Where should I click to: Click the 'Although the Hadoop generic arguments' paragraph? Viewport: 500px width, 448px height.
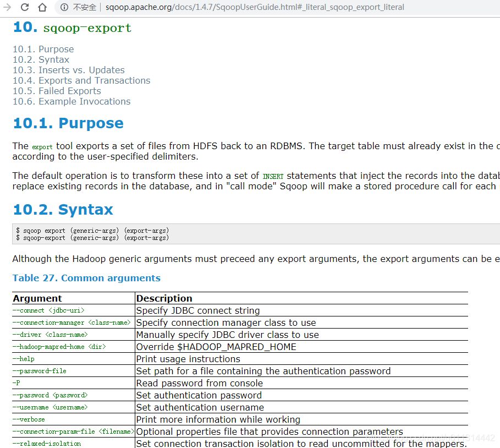coord(256,259)
